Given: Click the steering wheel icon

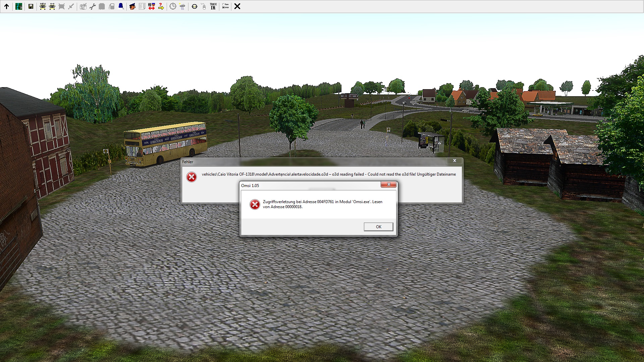Looking at the screenshot, I should 194,6.
